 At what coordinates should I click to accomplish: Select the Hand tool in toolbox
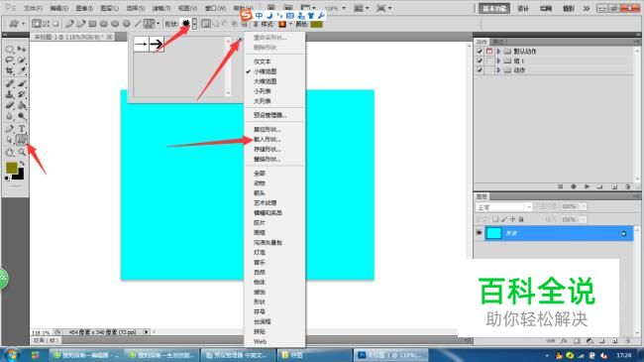click(x=10, y=152)
